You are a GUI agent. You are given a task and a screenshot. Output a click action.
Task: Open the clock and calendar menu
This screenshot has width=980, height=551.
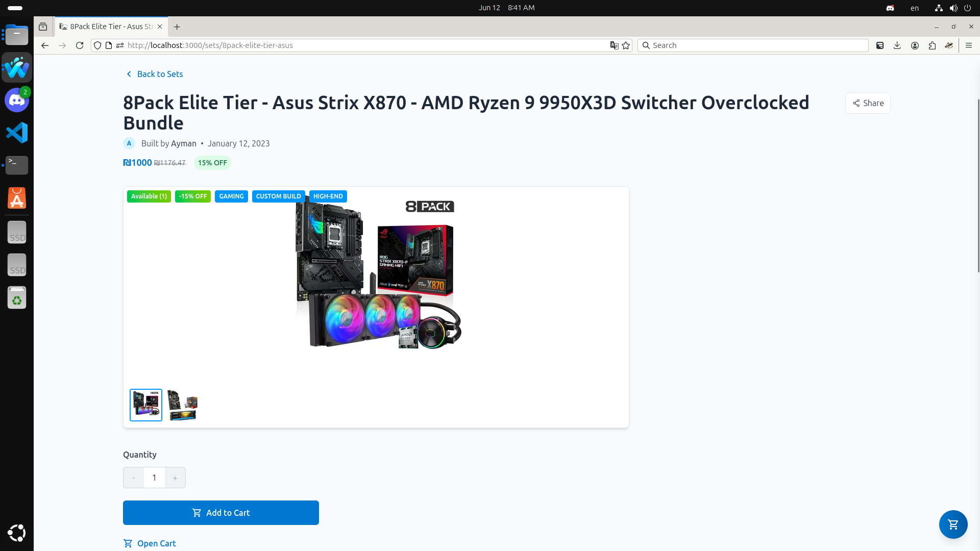coord(506,8)
